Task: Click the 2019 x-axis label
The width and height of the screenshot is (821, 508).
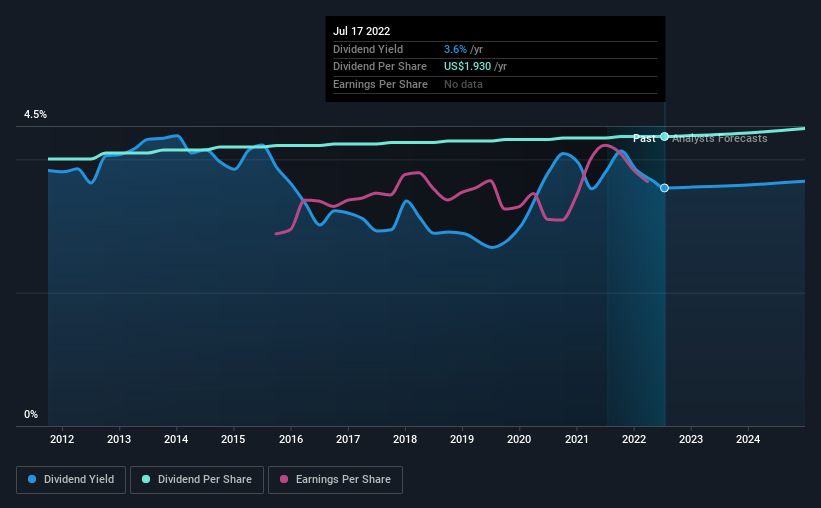Action: tap(462, 439)
